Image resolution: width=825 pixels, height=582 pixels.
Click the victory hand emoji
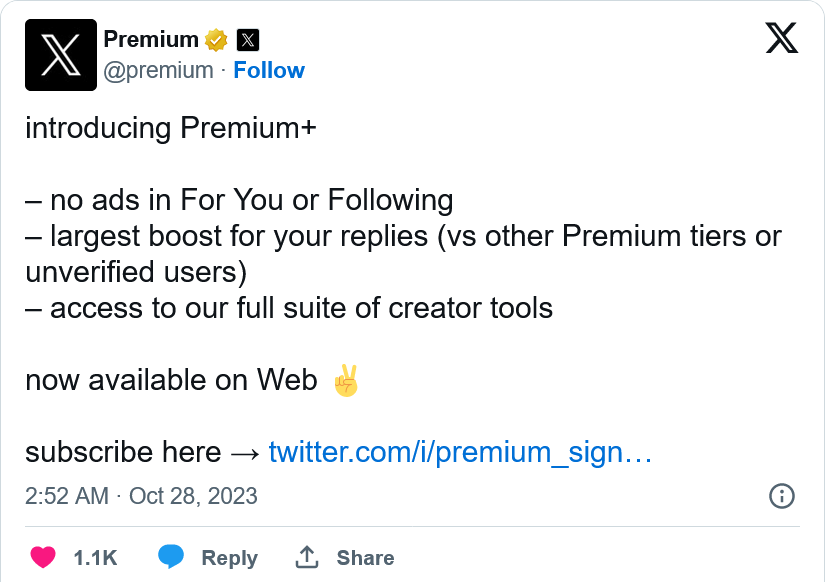[x=345, y=380]
